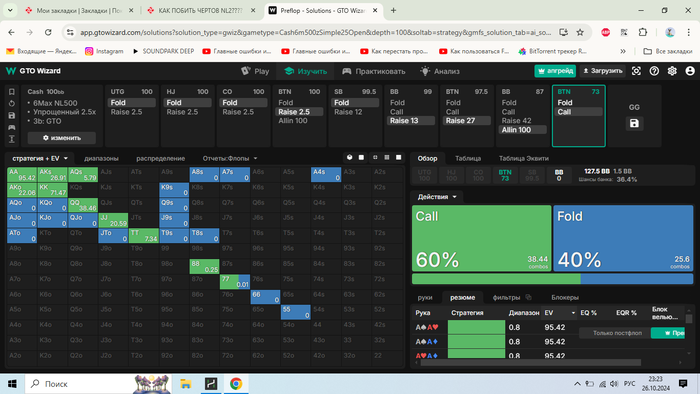Open the Play section
Screen dimensions: 700x394
(x=255, y=71)
